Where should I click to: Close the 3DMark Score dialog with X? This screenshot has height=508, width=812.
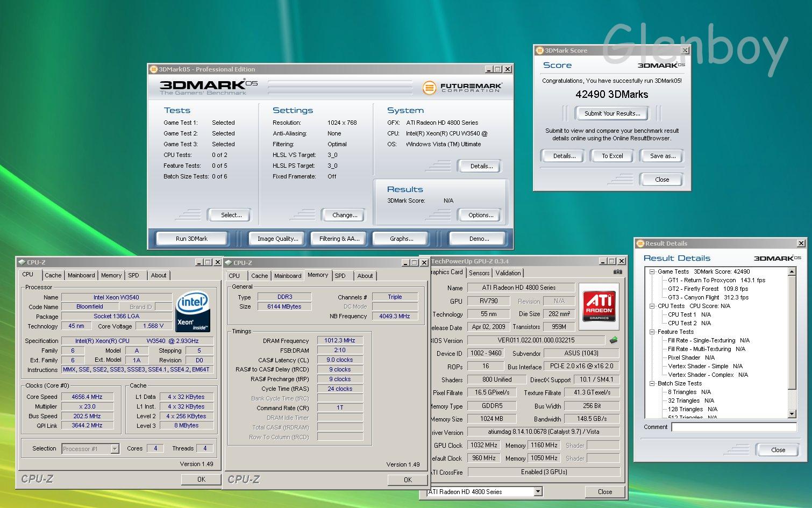[685, 51]
